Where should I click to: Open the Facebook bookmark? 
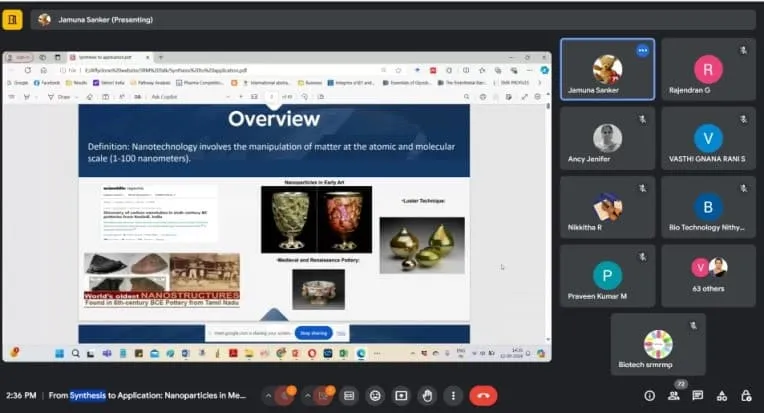tap(47, 83)
